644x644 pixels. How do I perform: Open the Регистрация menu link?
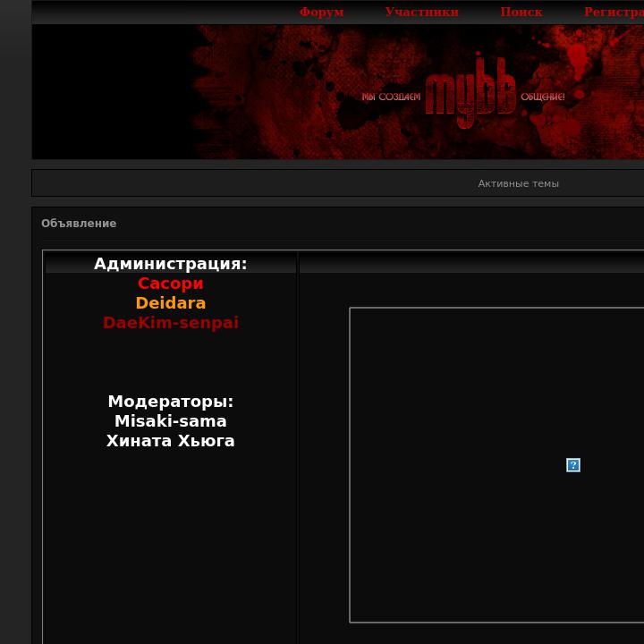point(614,12)
